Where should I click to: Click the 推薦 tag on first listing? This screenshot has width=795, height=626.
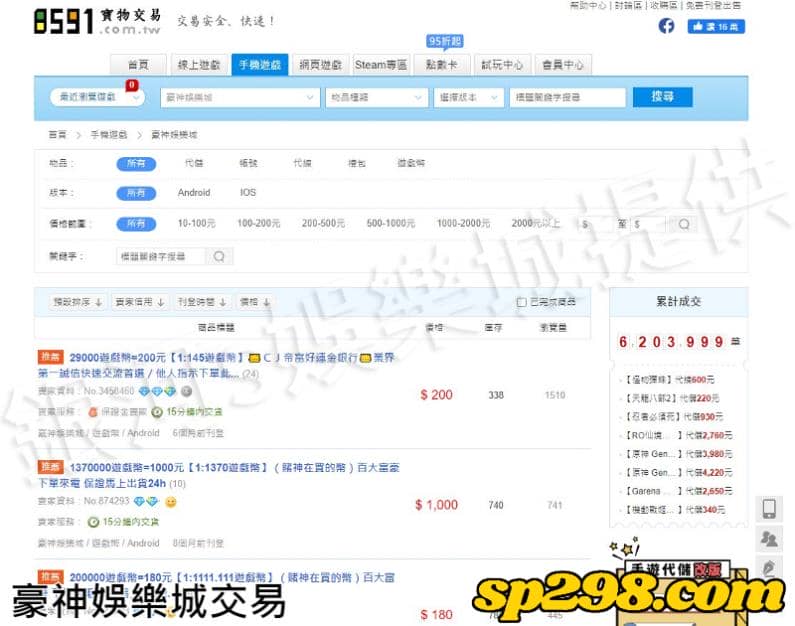tap(50, 357)
